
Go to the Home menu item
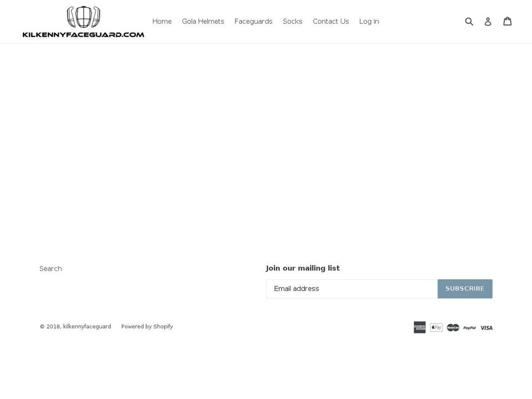162,22
